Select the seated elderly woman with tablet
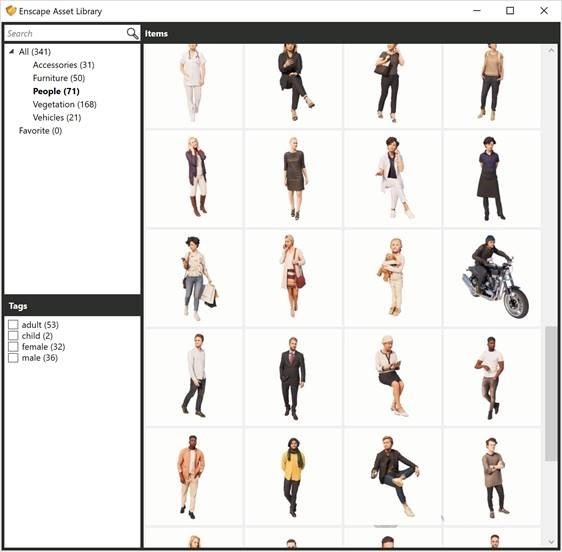 point(392,377)
